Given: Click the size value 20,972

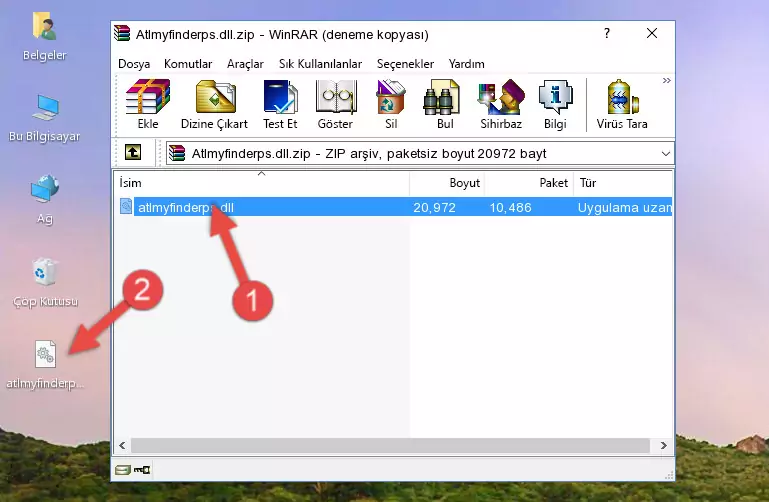Looking at the screenshot, I should click(x=434, y=207).
